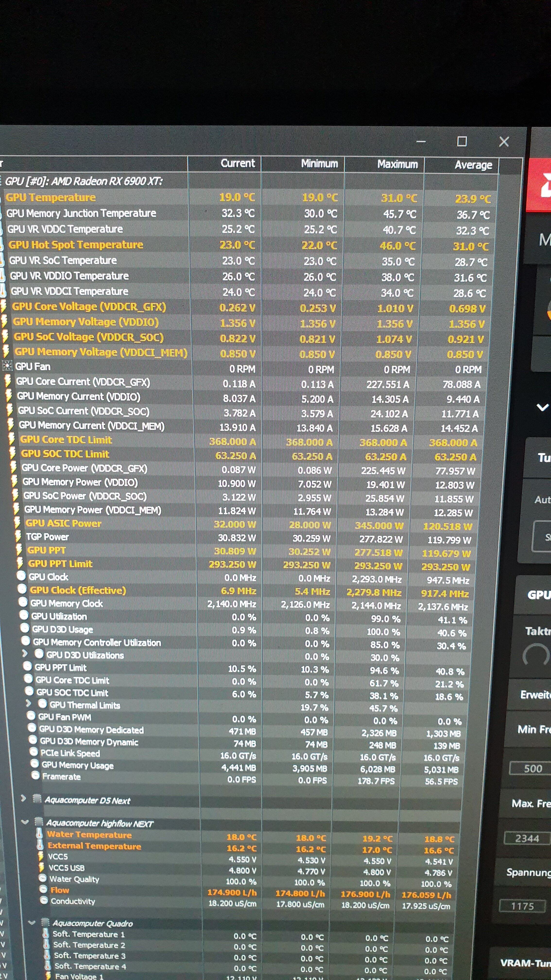Select the GPU Hot Spot Temperature row
551x980 pixels.
pyautogui.click(x=249, y=245)
